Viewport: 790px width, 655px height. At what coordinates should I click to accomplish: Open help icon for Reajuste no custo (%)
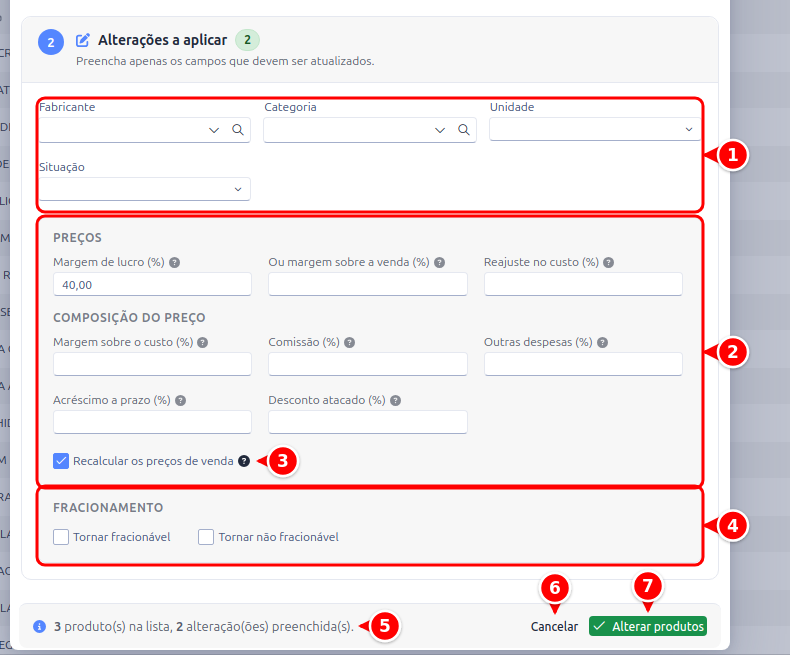(609, 263)
